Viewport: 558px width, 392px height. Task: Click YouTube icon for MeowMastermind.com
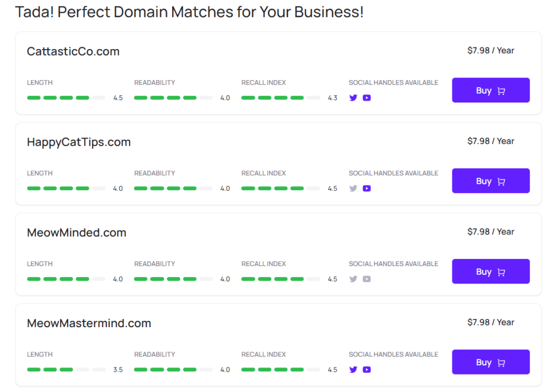367,370
